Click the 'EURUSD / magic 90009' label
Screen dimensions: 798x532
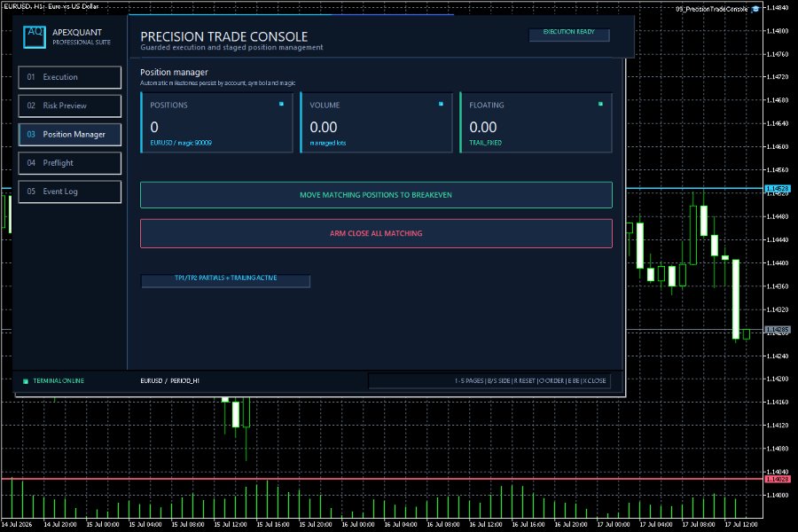click(181, 143)
